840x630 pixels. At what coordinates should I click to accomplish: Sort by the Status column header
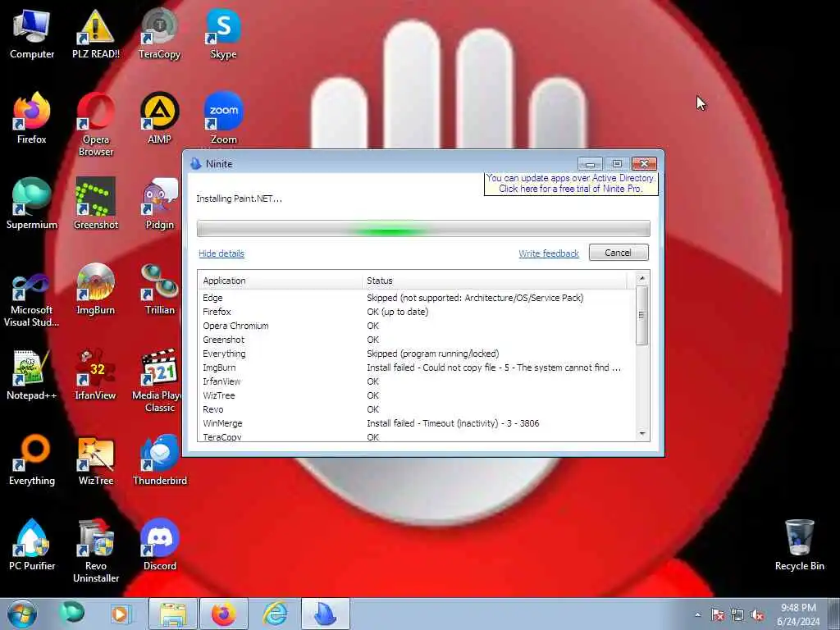pos(495,281)
